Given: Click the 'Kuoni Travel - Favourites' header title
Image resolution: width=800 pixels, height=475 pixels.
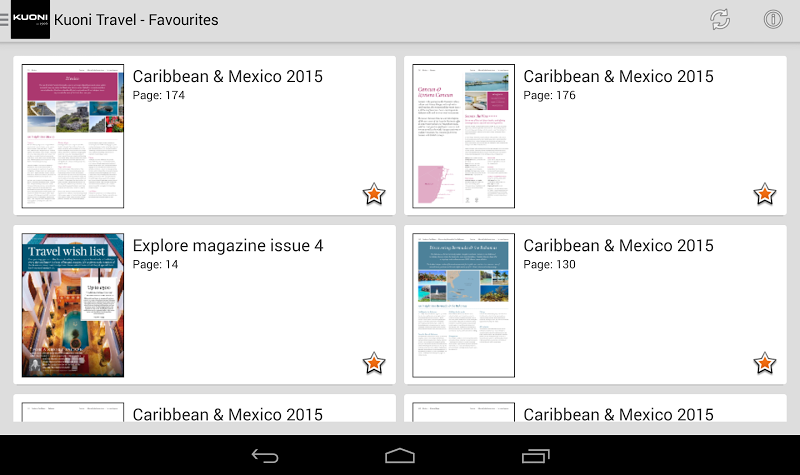Looking at the screenshot, I should (136, 20).
